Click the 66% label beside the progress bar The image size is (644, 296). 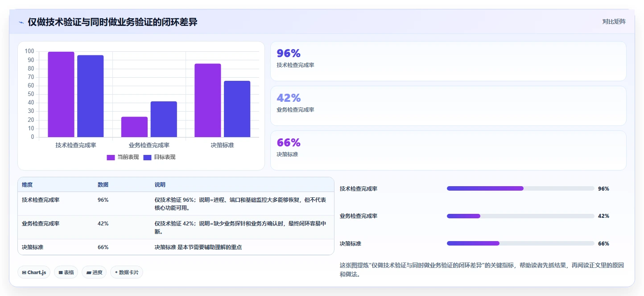[603, 244]
